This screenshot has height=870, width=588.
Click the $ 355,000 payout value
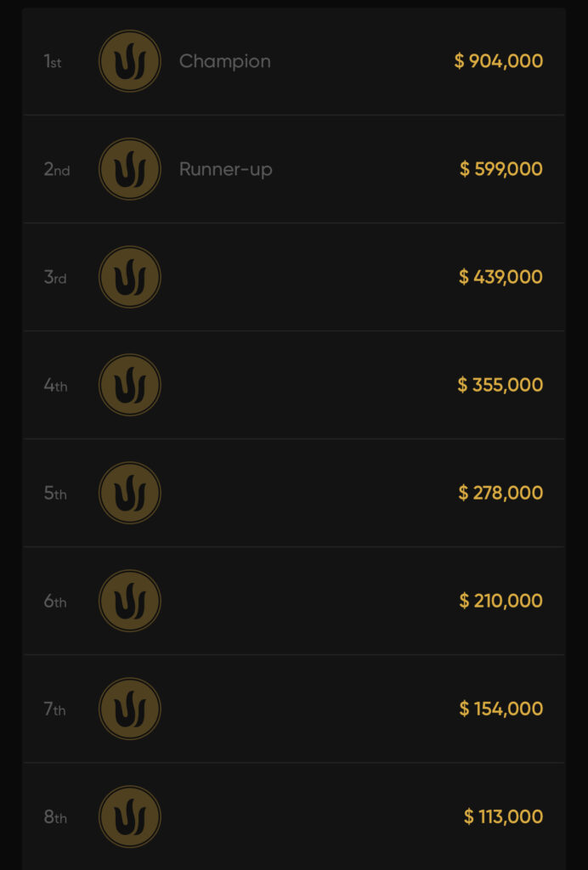500,385
